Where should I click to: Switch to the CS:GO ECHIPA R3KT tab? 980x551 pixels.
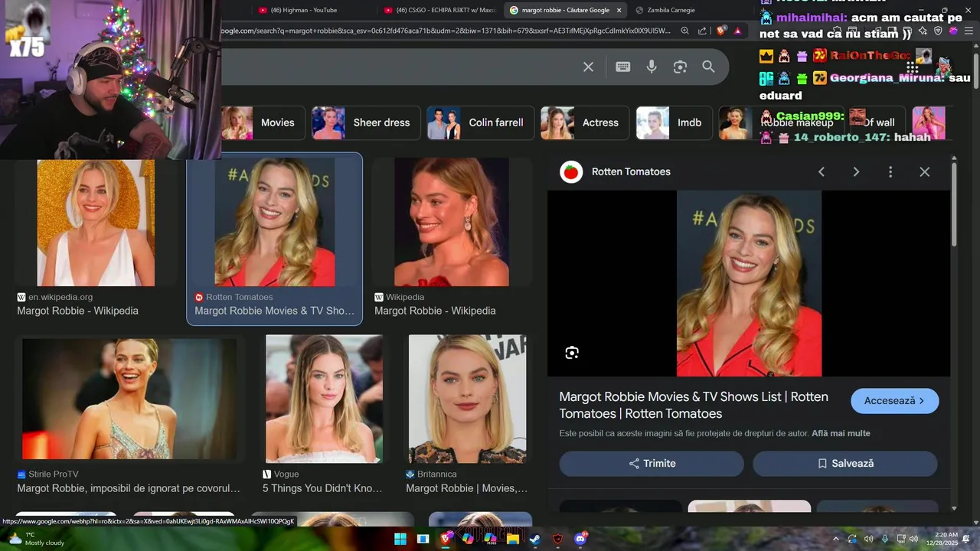click(x=439, y=10)
